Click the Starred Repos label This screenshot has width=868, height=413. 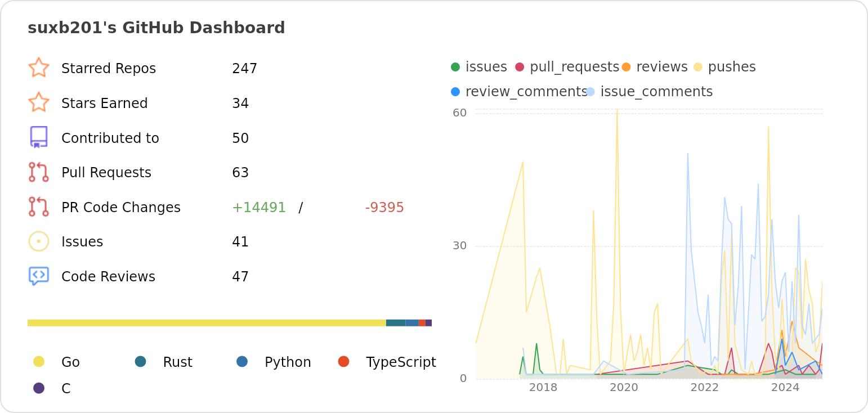(x=109, y=68)
